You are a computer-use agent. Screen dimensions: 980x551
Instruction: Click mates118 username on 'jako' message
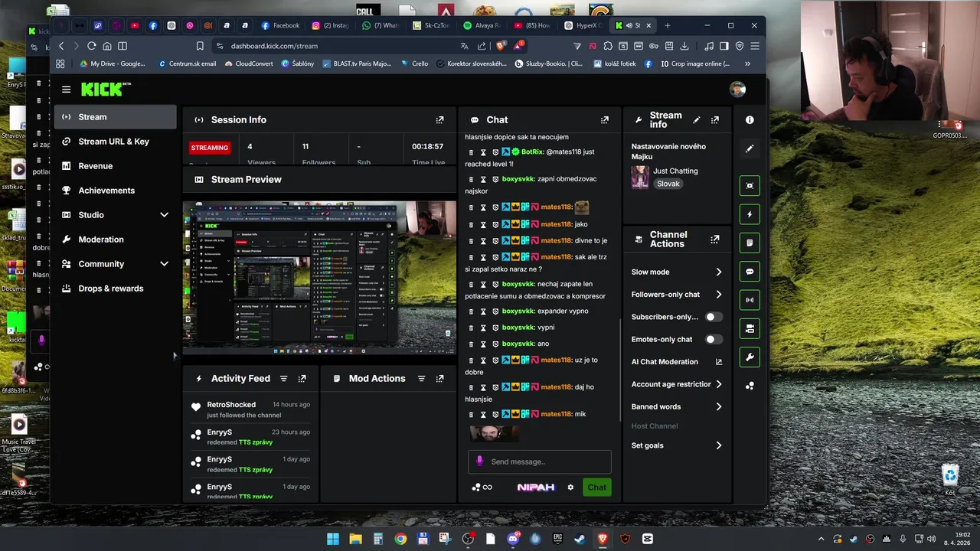(x=556, y=224)
